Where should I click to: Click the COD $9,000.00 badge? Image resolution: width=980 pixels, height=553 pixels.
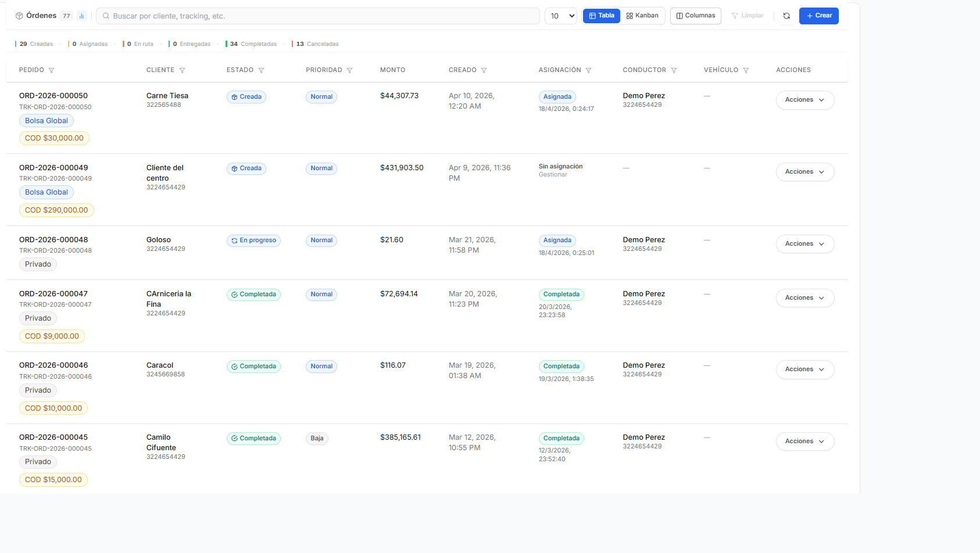pyautogui.click(x=52, y=336)
